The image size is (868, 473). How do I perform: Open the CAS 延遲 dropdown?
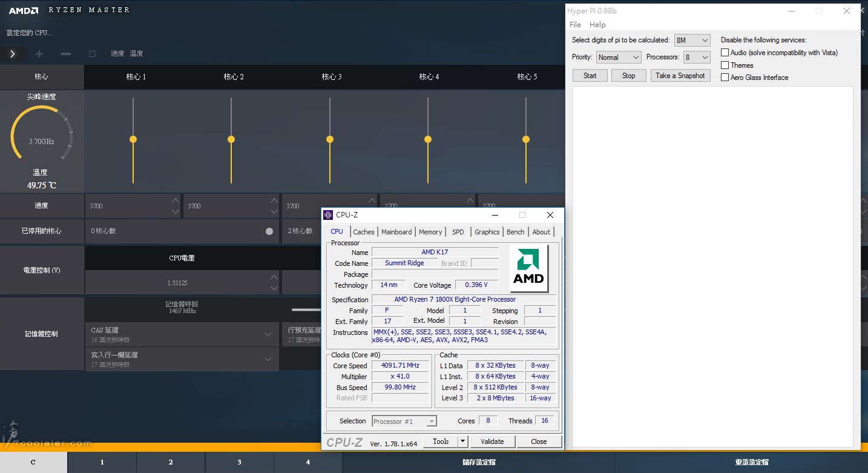[x=182, y=334]
